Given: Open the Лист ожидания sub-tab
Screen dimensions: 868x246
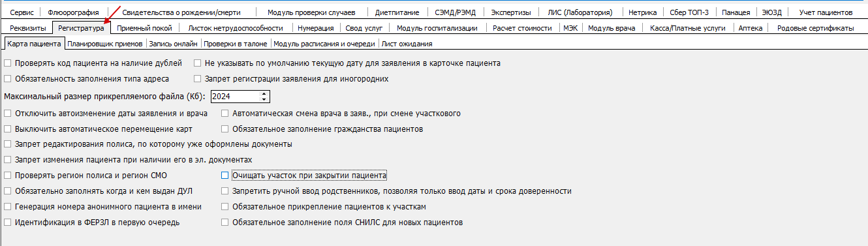Looking at the screenshot, I should [x=407, y=44].
